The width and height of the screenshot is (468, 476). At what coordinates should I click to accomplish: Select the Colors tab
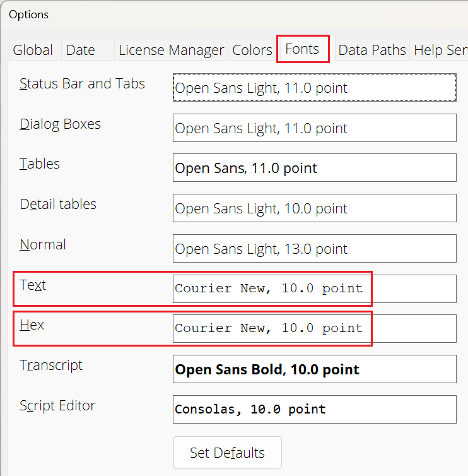(x=252, y=50)
